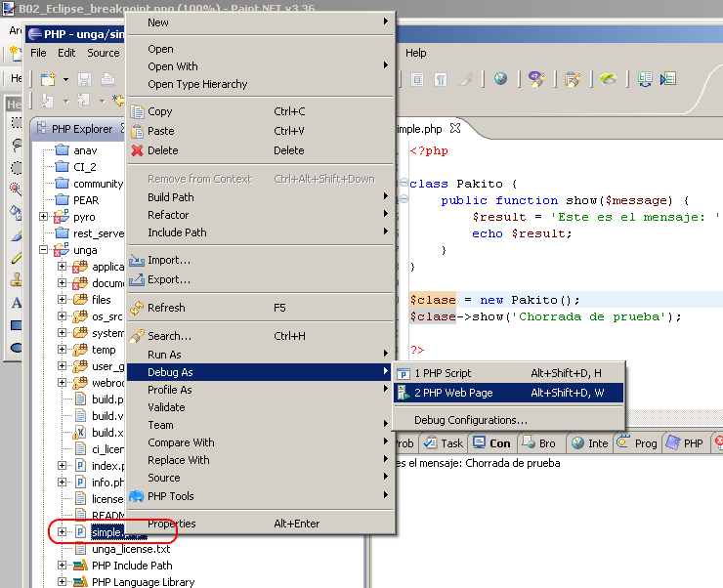Click the PHP Web Page server icon
This screenshot has width=723, height=588.
coord(404,393)
